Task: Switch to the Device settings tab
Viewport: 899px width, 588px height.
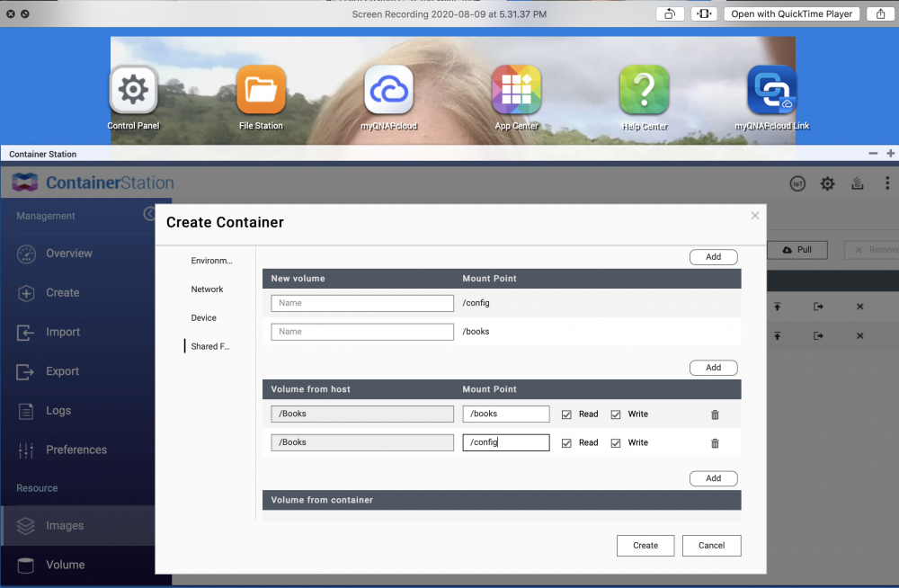Action: point(203,317)
